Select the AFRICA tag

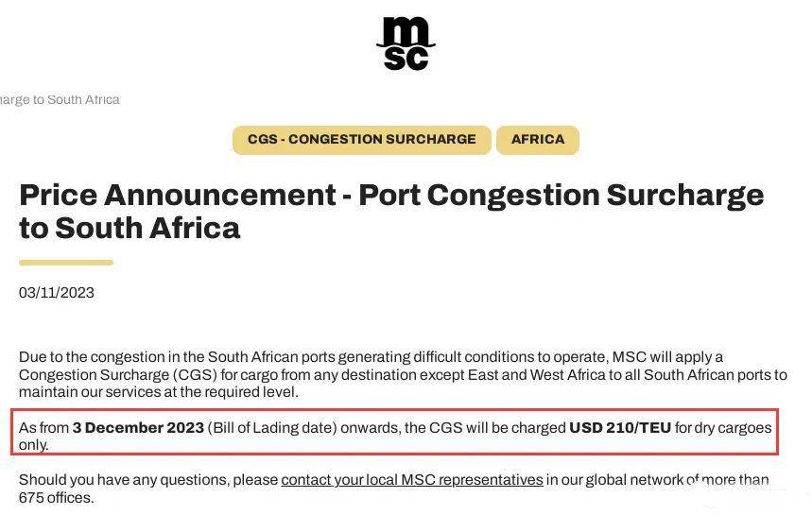(538, 140)
